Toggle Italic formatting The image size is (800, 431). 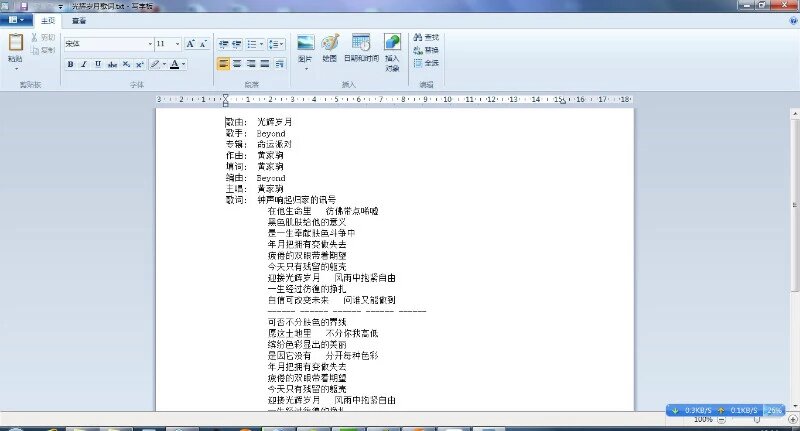coord(84,64)
